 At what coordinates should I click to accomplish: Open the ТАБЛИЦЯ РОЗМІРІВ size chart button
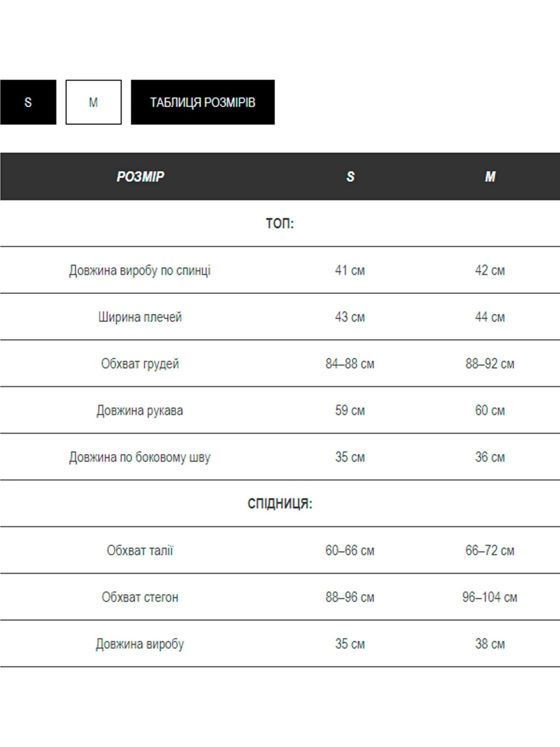[x=202, y=102]
